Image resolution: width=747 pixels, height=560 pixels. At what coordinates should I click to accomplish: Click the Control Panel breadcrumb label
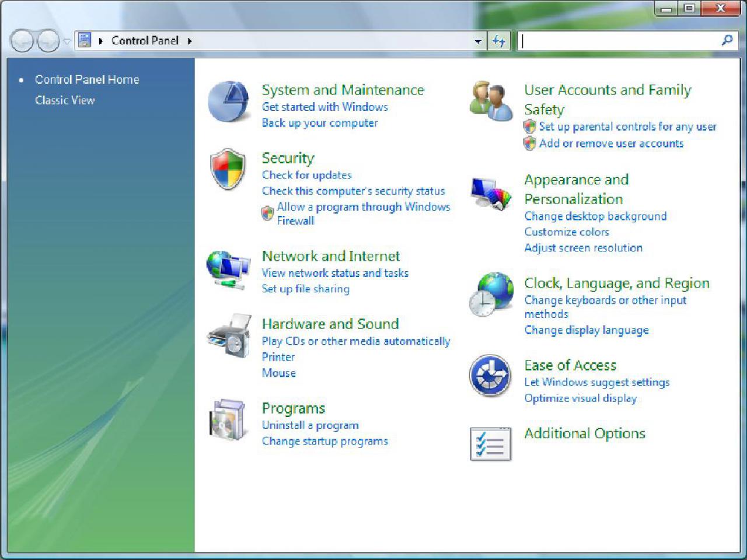[x=145, y=40]
